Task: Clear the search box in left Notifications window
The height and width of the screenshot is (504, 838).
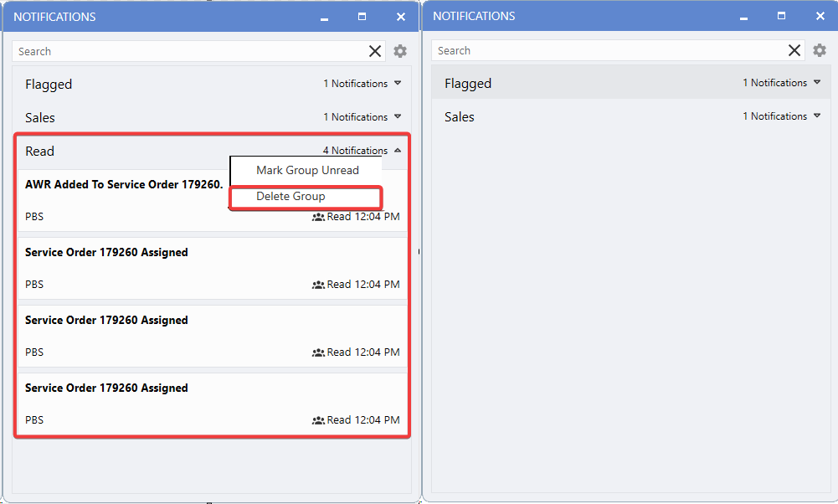Action: tap(375, 51)
